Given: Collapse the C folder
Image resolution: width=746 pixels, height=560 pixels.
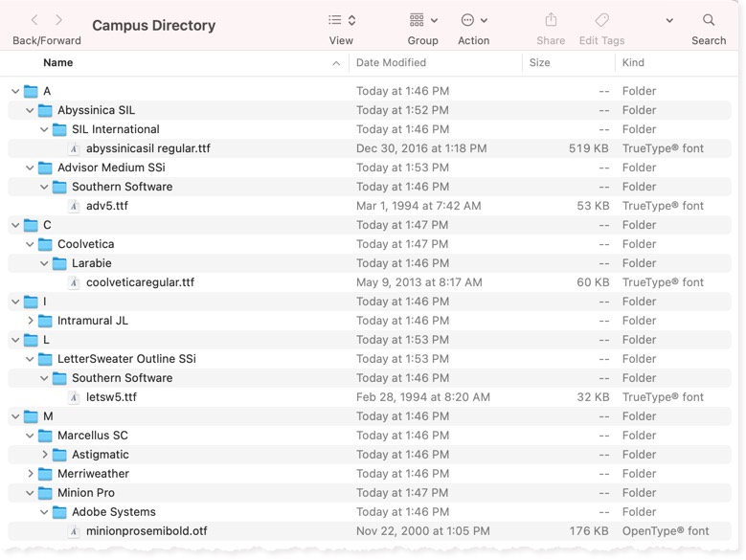Looking at the screenshot, I should coord(15,225).
